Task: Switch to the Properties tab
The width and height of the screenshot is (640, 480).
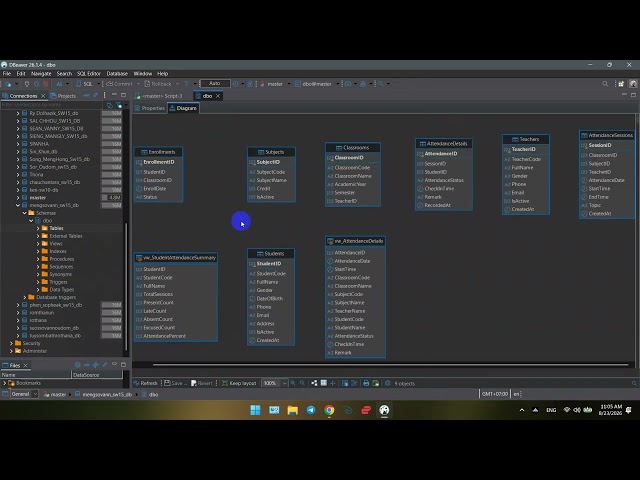Action: [x=150, y=108]
